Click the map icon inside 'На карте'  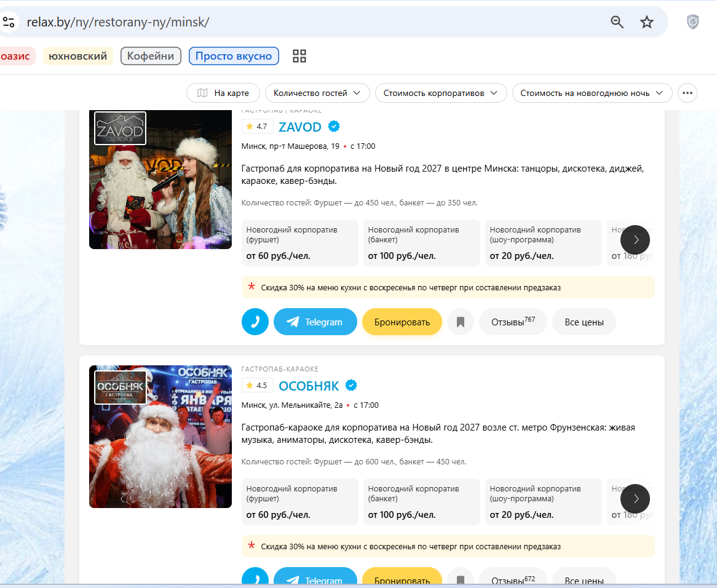point(202,93)
